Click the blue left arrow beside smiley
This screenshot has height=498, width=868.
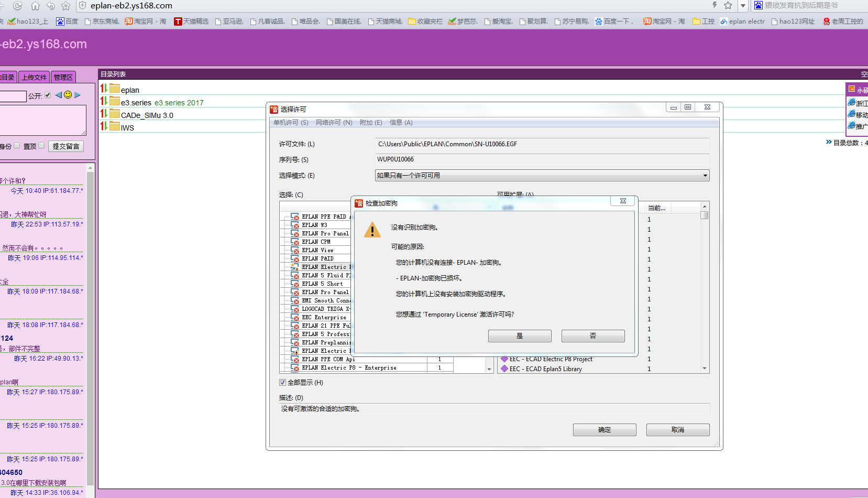[x=59, y=95]
